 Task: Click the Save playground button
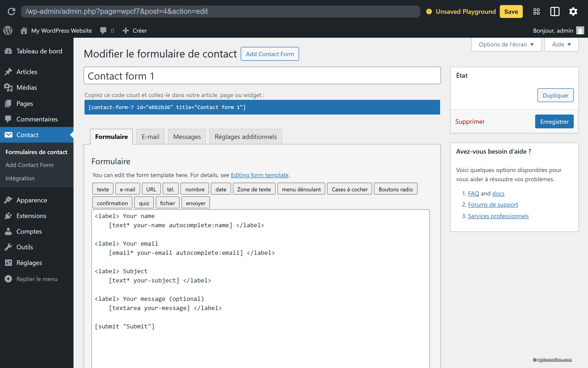[x=511, y=11]
